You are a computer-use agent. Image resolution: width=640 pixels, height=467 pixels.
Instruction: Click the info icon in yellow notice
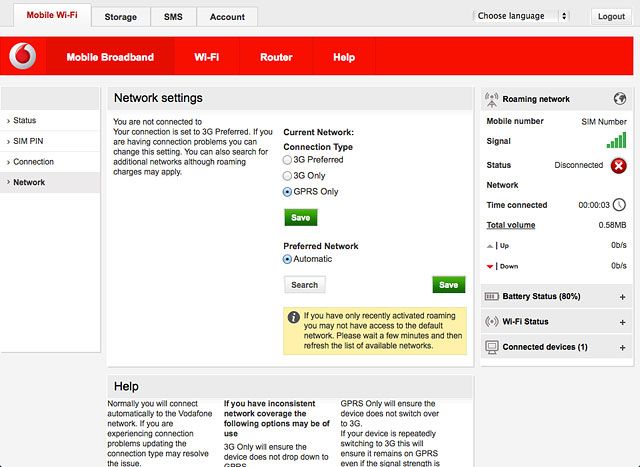click(x=293, y=317)
